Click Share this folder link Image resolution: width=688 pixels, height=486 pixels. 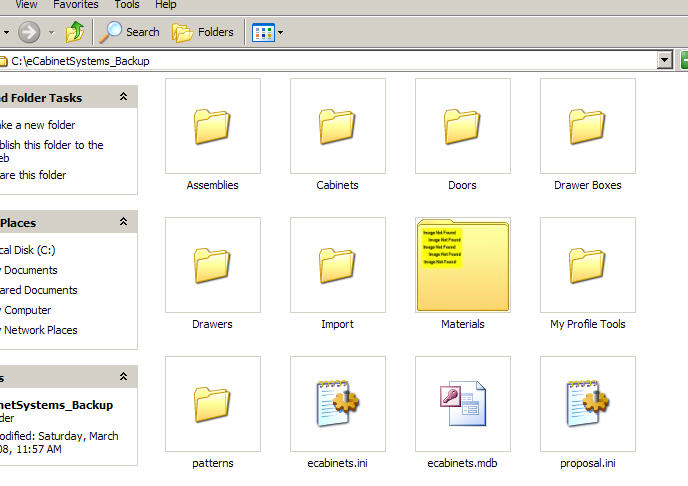(x=33, y=175)
